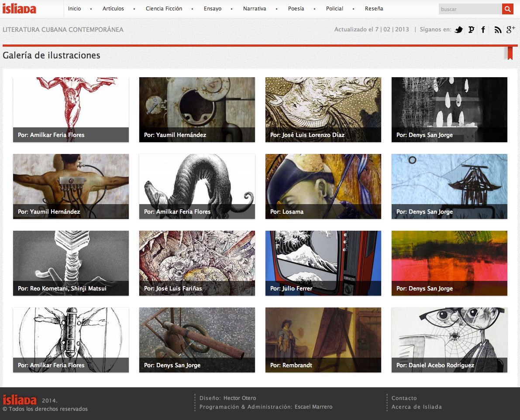Image resolution: width=520 pixels, height=420 pixels.
Task: Open the Reseña section
Action: click(374, 9)
